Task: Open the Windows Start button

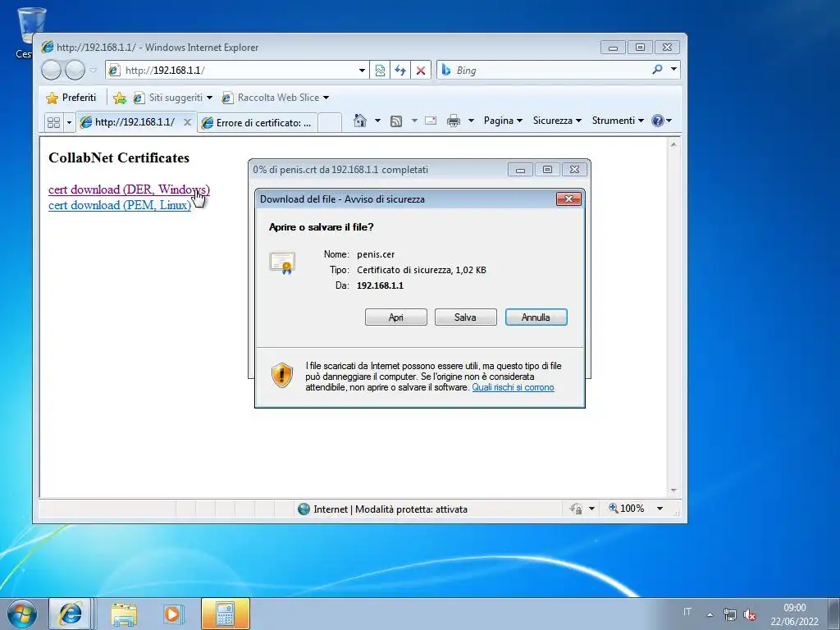Action: (22, 614)
